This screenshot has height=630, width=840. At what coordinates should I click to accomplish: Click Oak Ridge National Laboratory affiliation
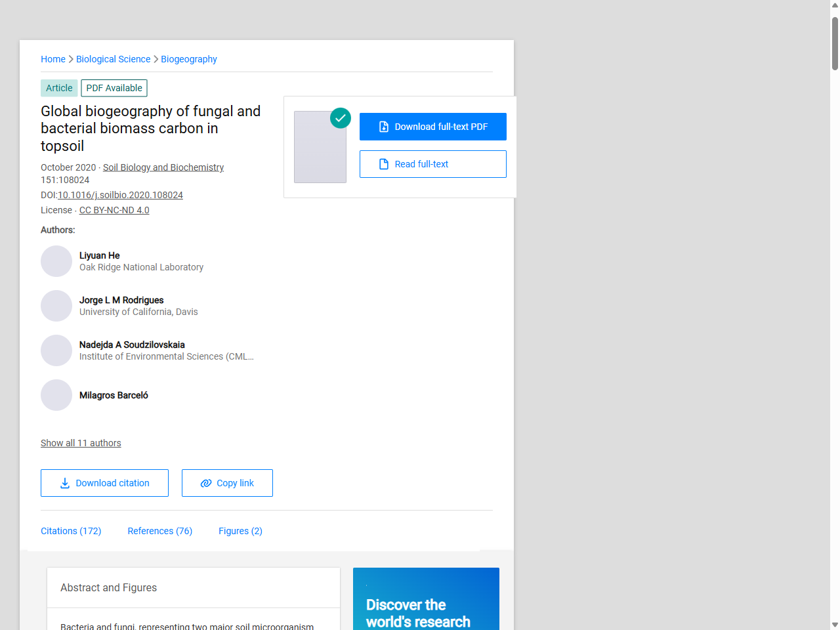(x=141, y=267)
